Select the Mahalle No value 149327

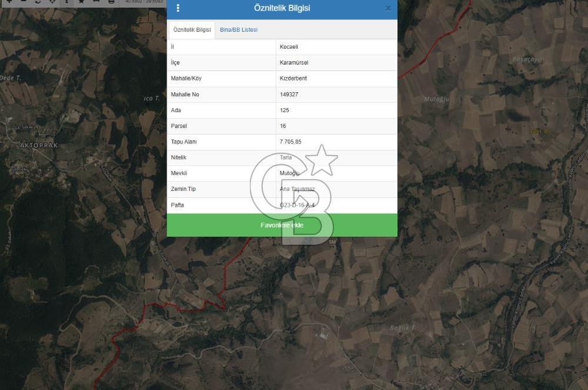click(289, 95)
